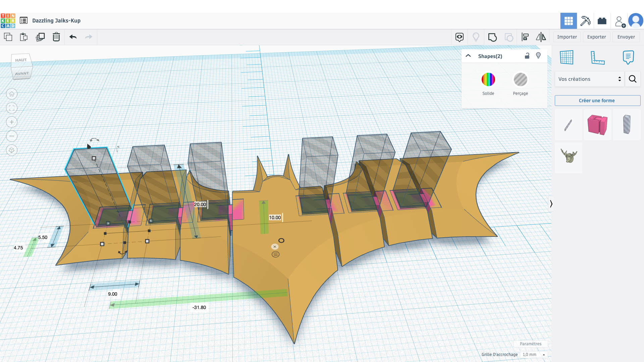This screenshot has height=362, width=644.
Task: Click the top rotation arrow handle
Action: pyautogui.click(x=95, y=140)
